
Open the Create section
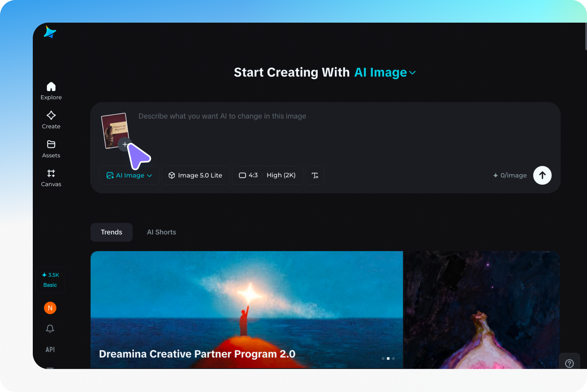coord(51,120)
